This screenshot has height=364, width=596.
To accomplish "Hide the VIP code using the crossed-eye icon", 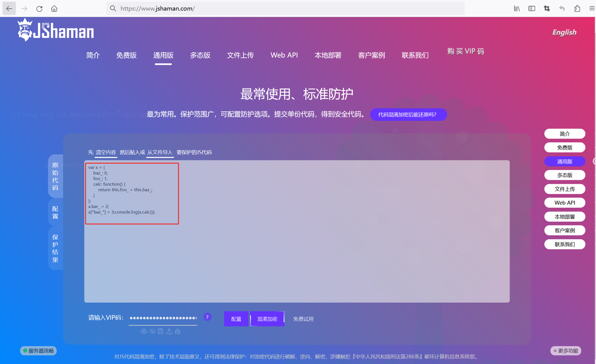I will 152,331.
